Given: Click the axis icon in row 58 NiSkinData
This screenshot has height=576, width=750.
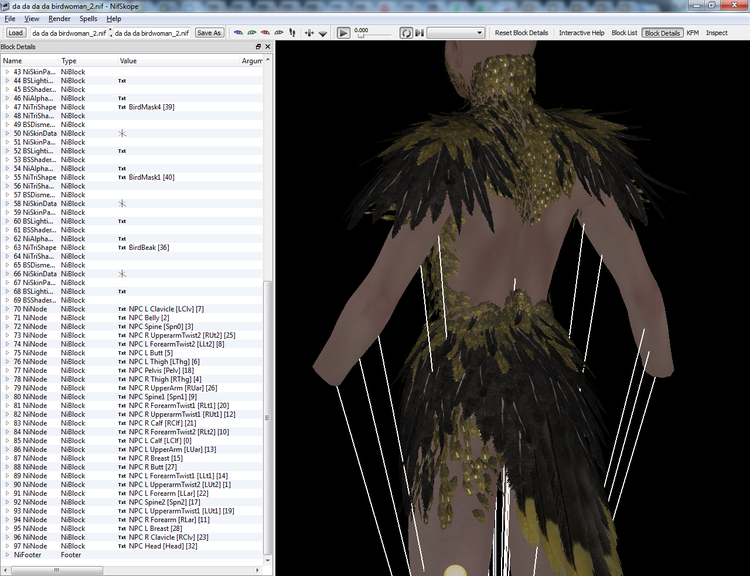Looking at the screenshot, I should coord(122,204).
